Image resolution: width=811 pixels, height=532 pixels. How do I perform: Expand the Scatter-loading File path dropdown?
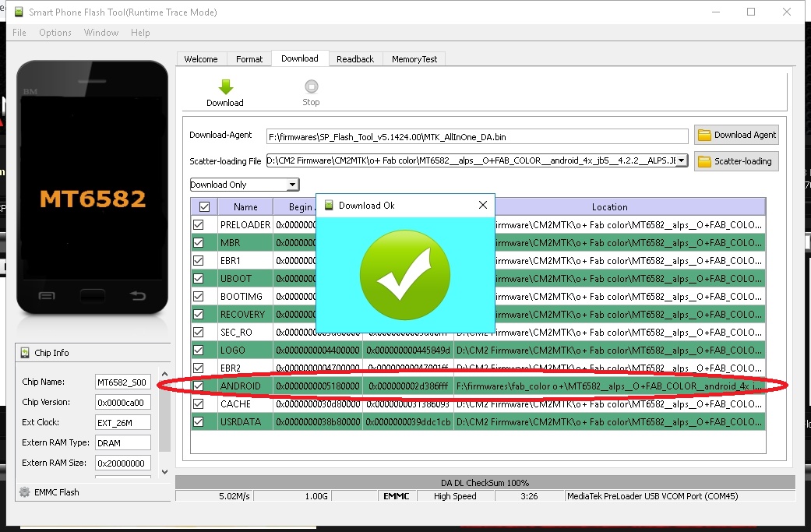(682, 160)
